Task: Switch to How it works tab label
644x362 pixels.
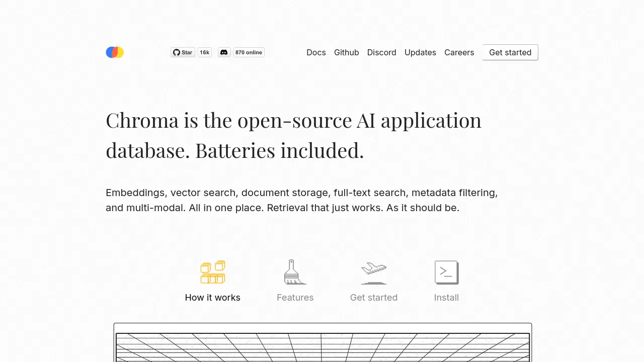Action: pos(213,298)
